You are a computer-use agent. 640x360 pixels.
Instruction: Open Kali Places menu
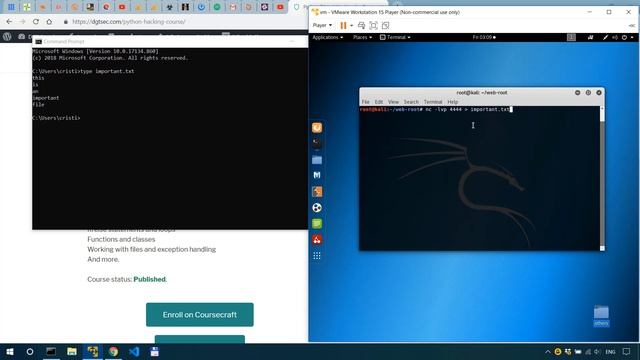point(362,37)
